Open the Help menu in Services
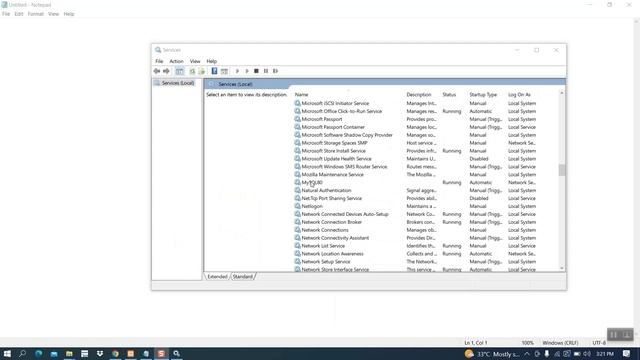Image resolution: width=640 pixels, height=360 pixels. pos(211,61)
